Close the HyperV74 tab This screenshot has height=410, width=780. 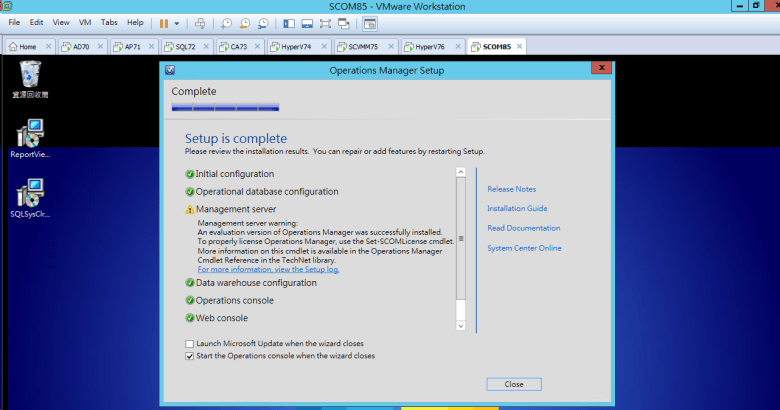point(325,47)
